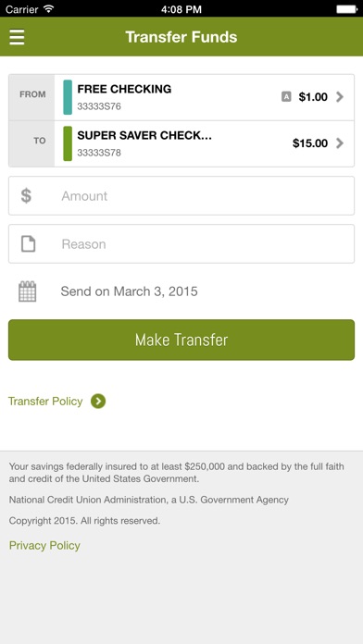Tap the Wi-Fi icon in status bar
Image resolution: width=363 pixels, height=644 pixels.
coord(49,8)
